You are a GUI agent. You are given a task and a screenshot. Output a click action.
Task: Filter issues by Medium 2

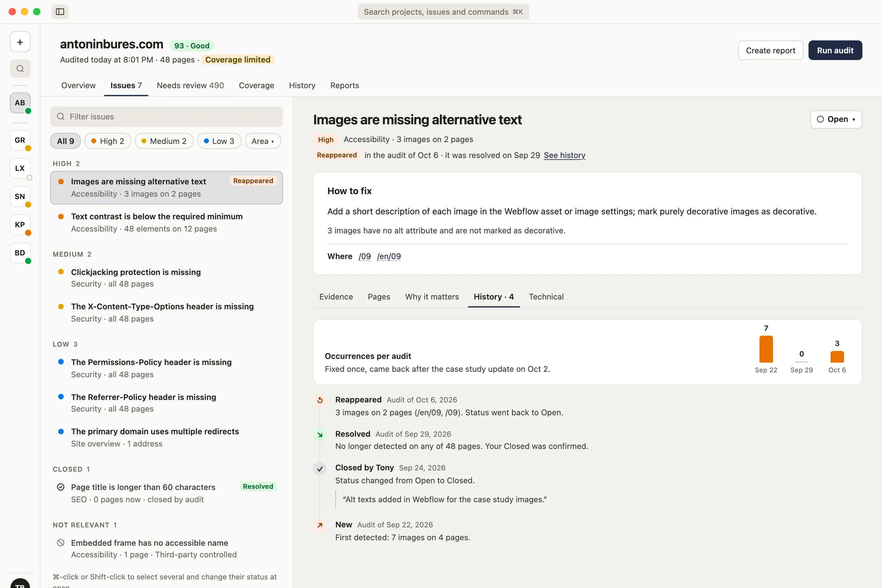(x=164, y=141)
